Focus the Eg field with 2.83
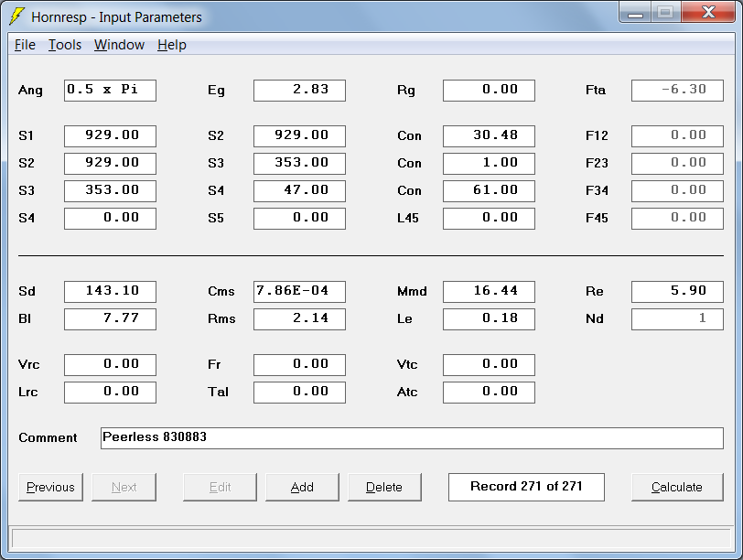743x560 pixels. (299, 91)
